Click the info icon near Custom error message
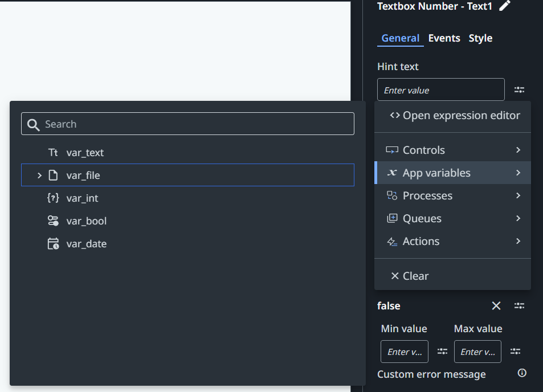Screen dimensions: 543x392 click(521, 373)
